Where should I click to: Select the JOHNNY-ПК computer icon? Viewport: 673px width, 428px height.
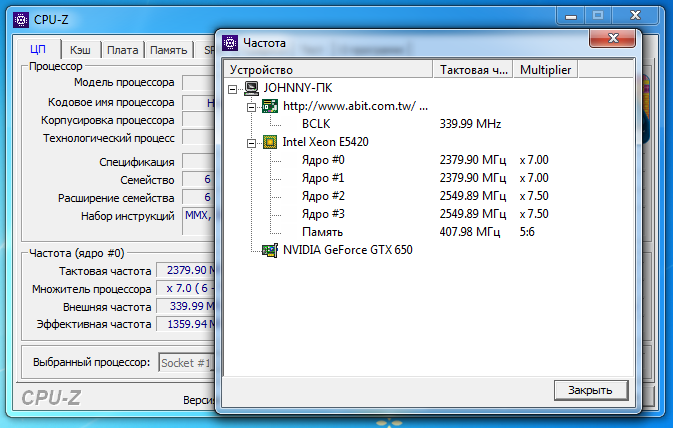point(252,88)
